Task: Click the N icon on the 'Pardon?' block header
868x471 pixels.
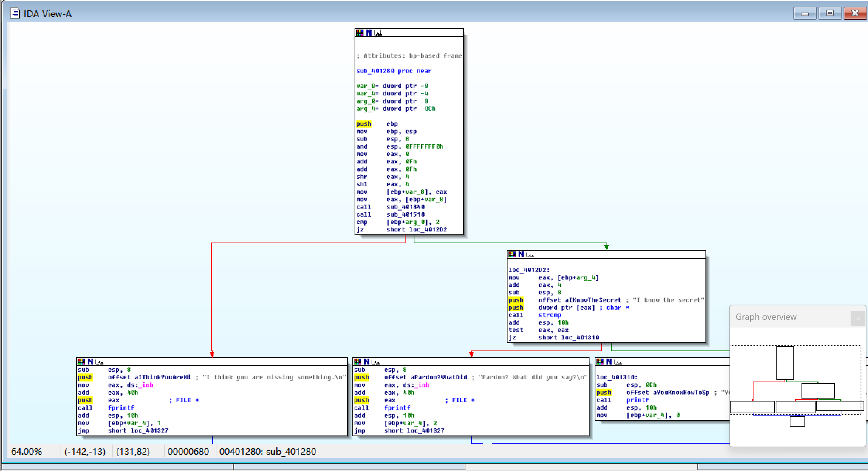Action: pos(366,362)
